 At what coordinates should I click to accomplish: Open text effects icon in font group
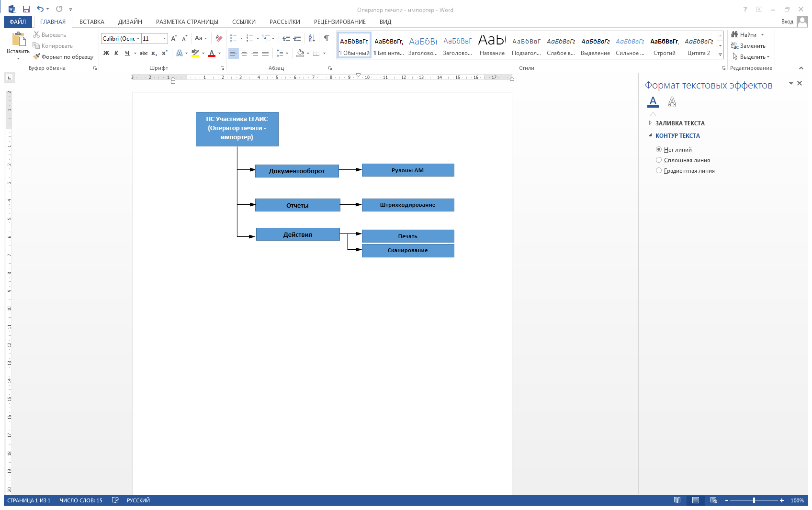[x=180, y=53]
